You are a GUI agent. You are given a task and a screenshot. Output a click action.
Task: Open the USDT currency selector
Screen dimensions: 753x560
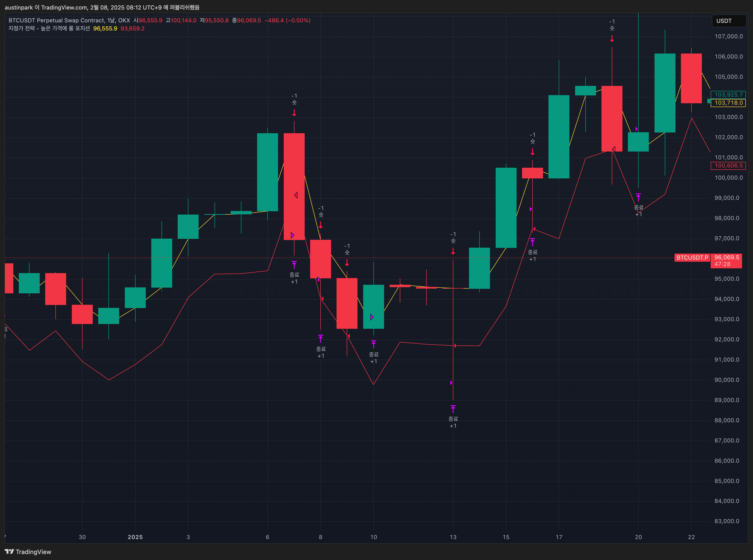coord(728,21)
